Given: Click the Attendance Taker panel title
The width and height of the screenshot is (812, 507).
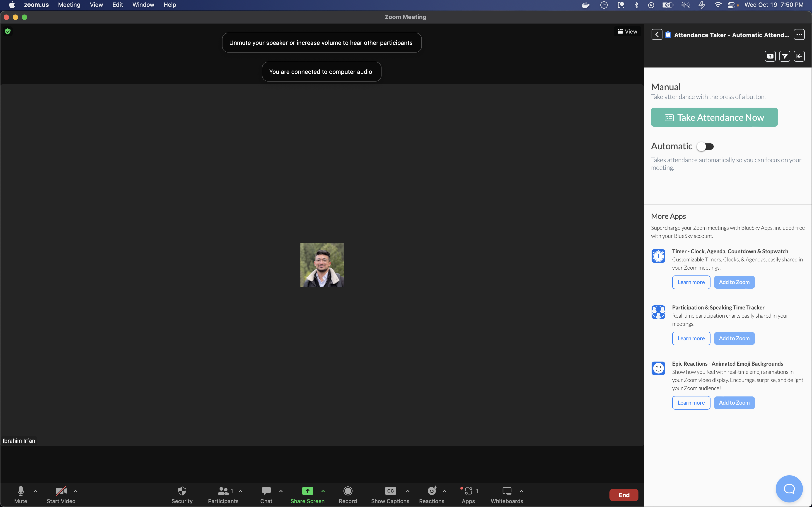Looking at the screenshot, I should coord(732,35).
